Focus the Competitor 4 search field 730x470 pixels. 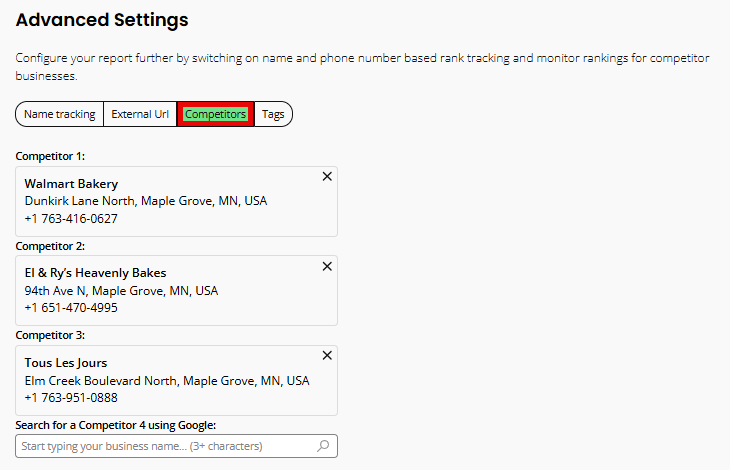pyautogui.click(x=176, y=446)
